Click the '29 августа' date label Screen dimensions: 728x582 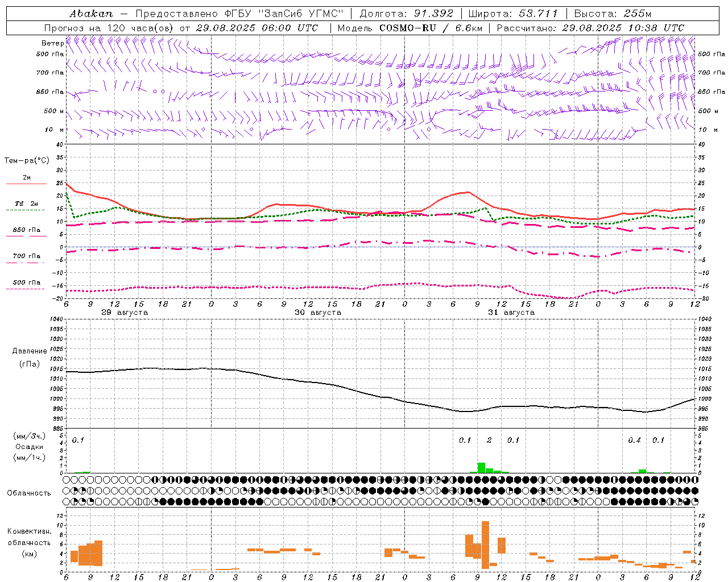[x=125, y=313]
